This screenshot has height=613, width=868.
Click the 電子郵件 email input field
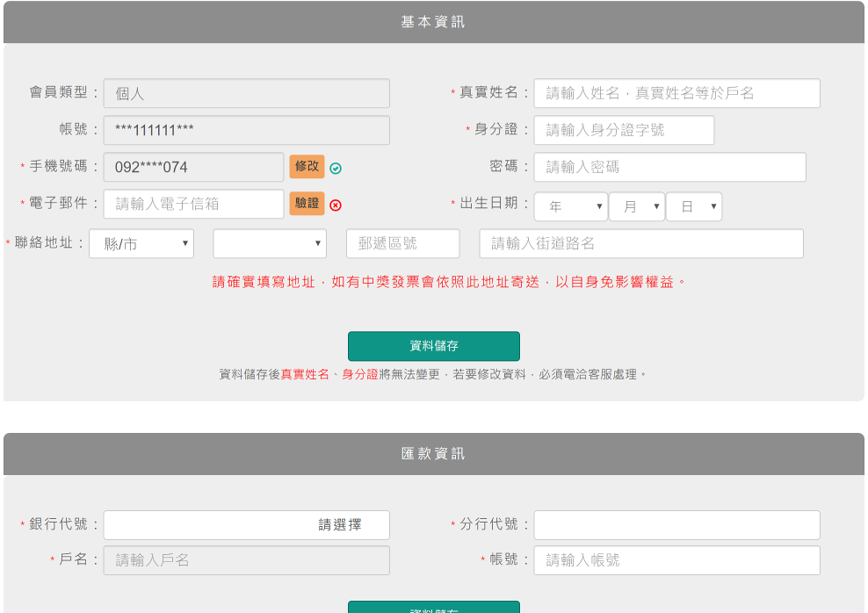(193, 204)
